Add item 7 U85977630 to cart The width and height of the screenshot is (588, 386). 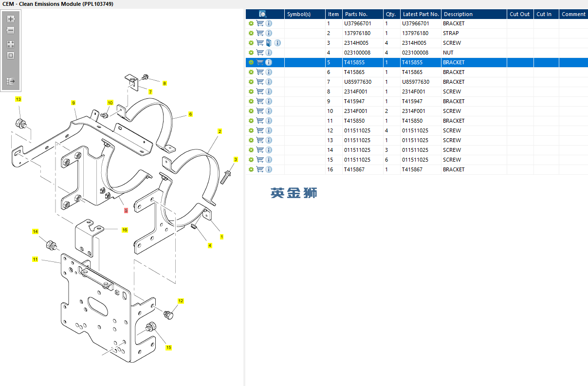(x=260, y=82)
